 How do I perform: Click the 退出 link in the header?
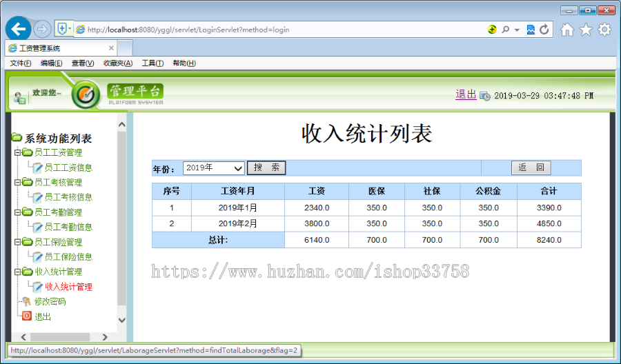point(466,94)
